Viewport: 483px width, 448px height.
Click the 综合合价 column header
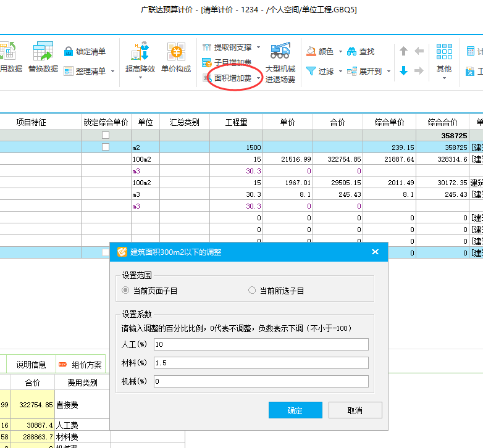(442, 122)
